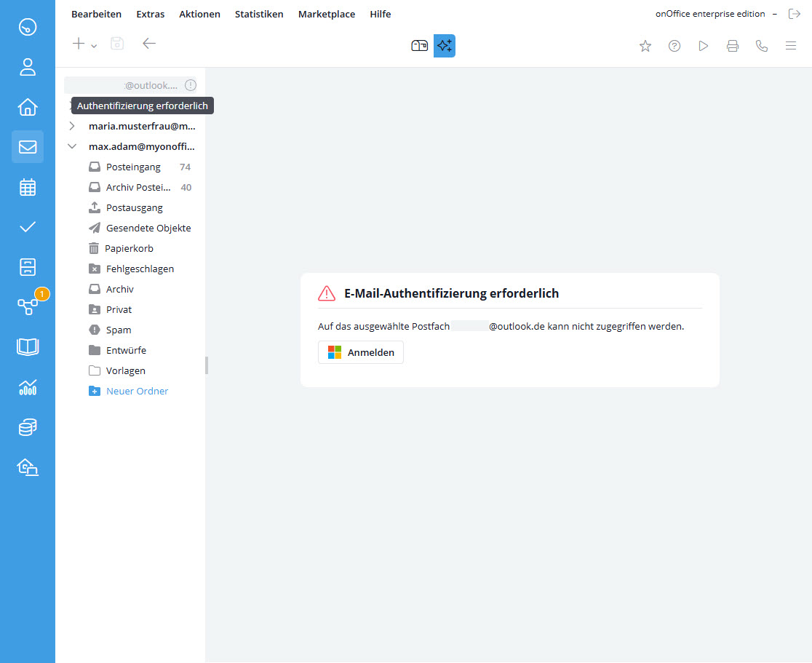The width and height of the screenshot is (812, 663).
Task: Open the plus button dropdown arrow
Action: [x=94, y=46]
